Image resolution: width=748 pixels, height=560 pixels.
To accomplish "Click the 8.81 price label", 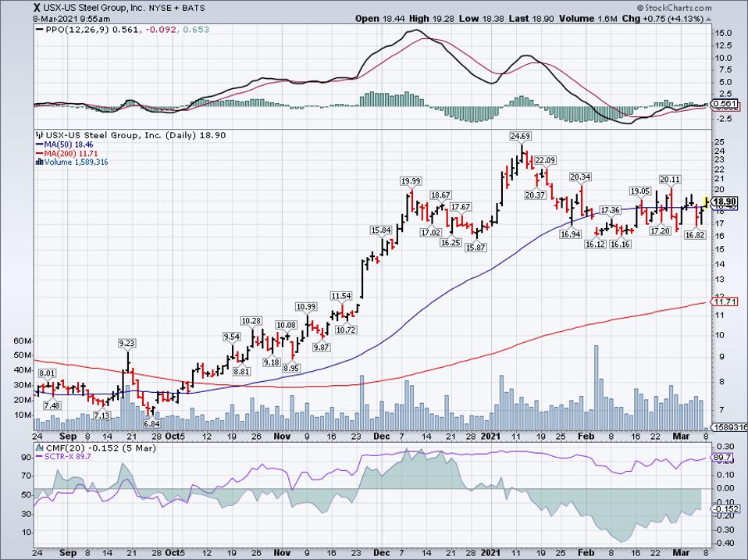I will [241, 371].
